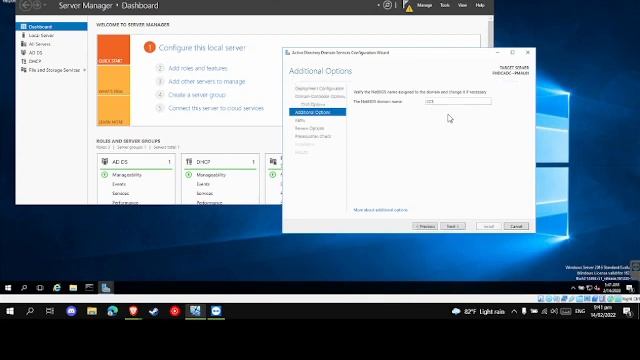640x360 pixels.
Task: Click Server Manager back navigation arrow
Action: point(26,5)
